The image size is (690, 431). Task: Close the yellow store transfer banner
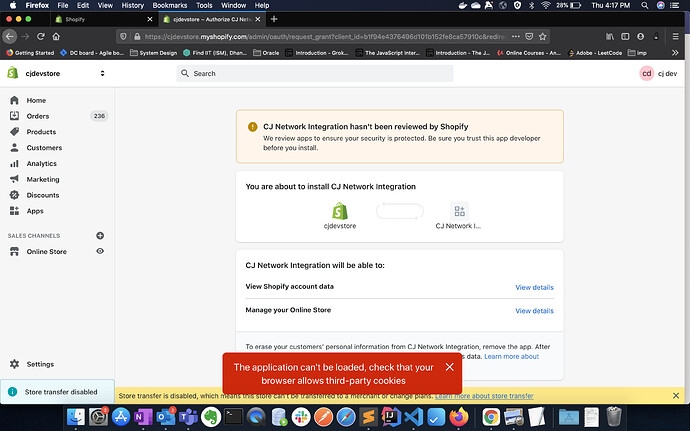(676, 396)
